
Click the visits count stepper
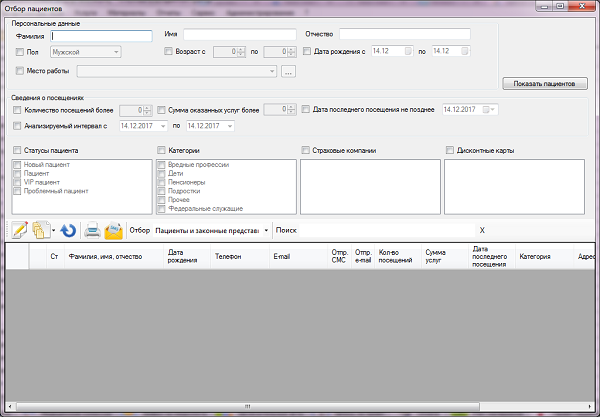pos(147,111)
